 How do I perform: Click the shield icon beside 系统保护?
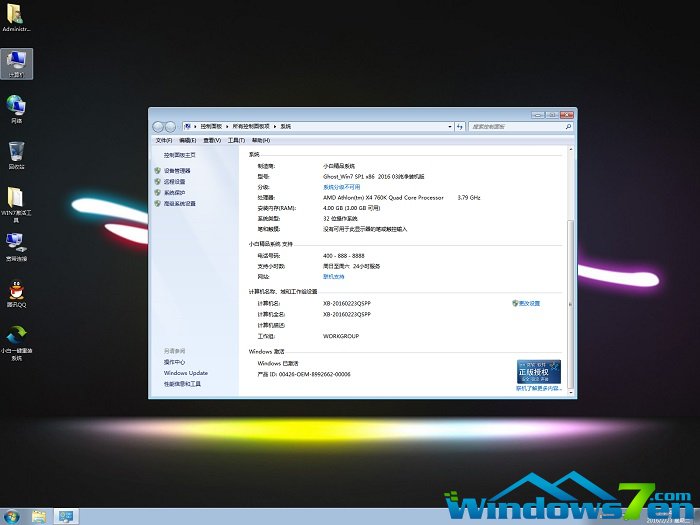[x=157, y=192]
